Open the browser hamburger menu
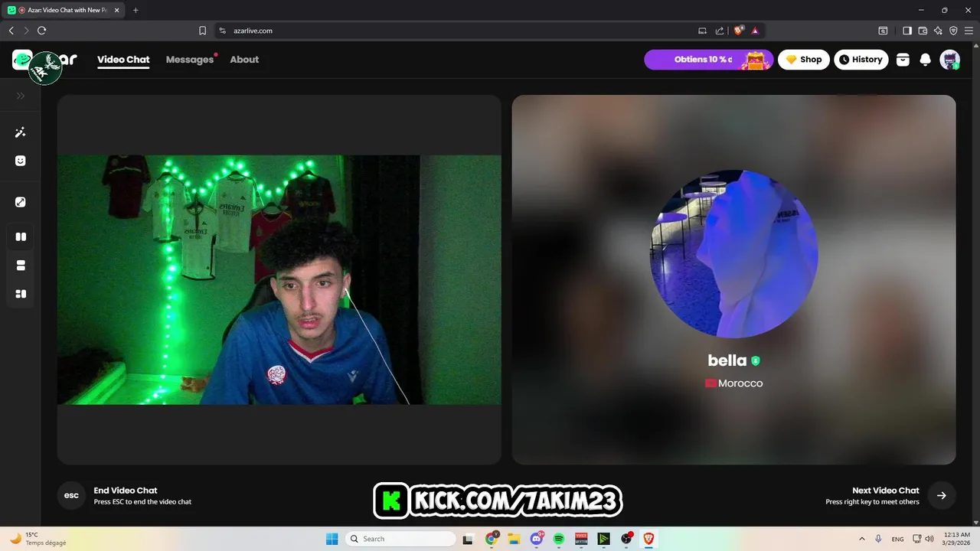 click(x=969, y=31)
